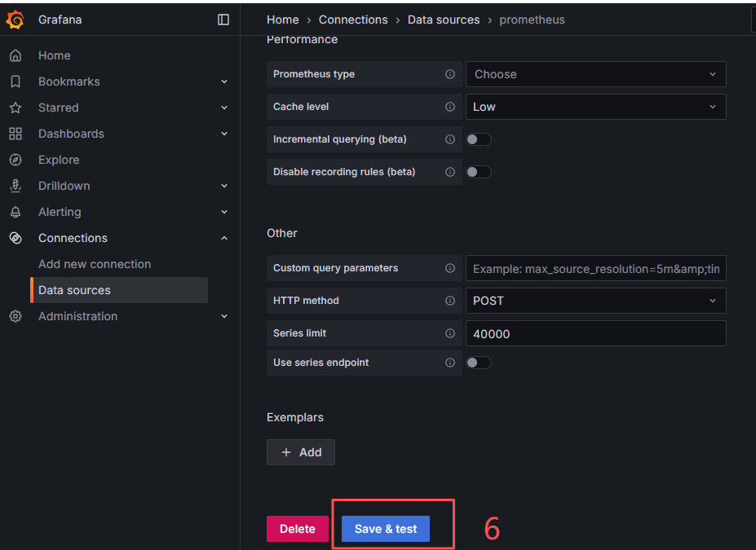Viewport: 756px width, 550px height.
Task: Open Home in the sidebar menu
Action: click(x=55, y=55)
